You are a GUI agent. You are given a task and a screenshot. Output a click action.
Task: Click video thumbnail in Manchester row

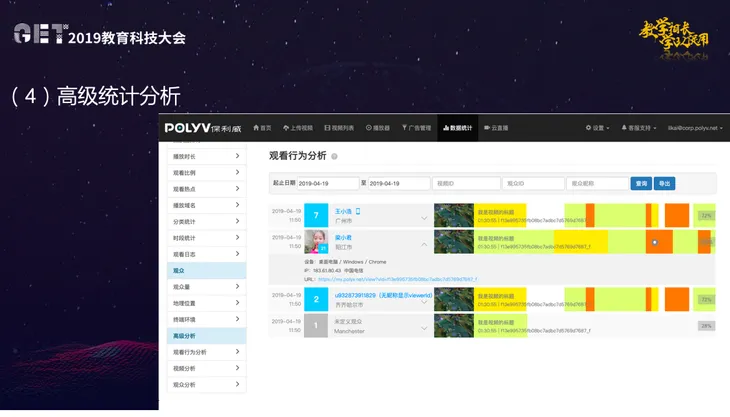(x=454, y=325)
